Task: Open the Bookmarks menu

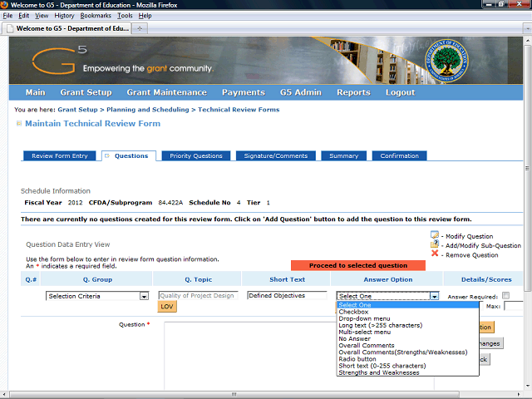Action: (x=96, y=16)
